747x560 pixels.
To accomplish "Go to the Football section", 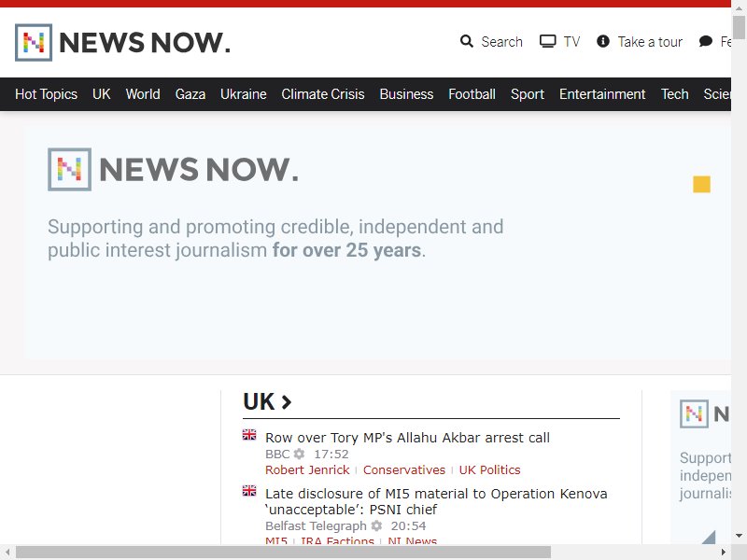I will 472,94.
